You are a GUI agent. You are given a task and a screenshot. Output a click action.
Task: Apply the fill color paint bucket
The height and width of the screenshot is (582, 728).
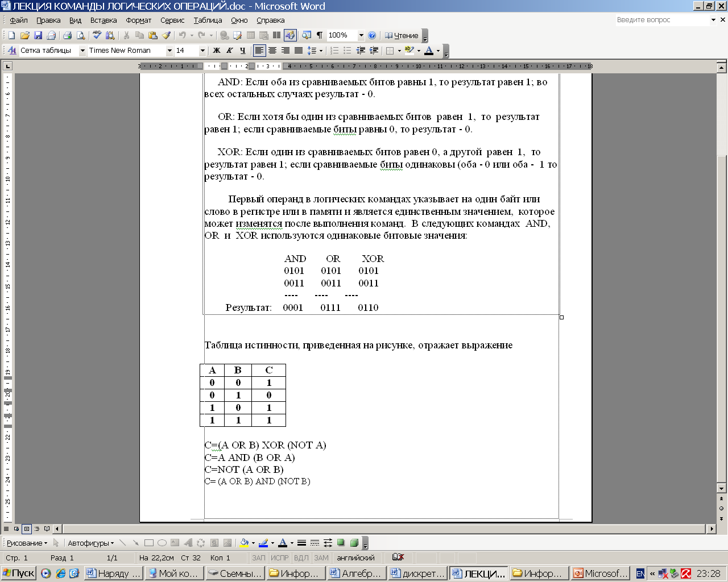pos(245,543)
